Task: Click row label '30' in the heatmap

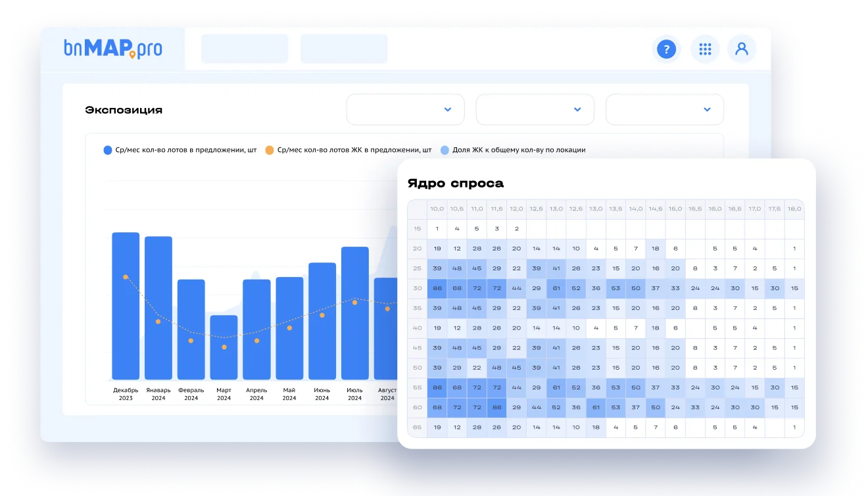Action: click(418, 288)
